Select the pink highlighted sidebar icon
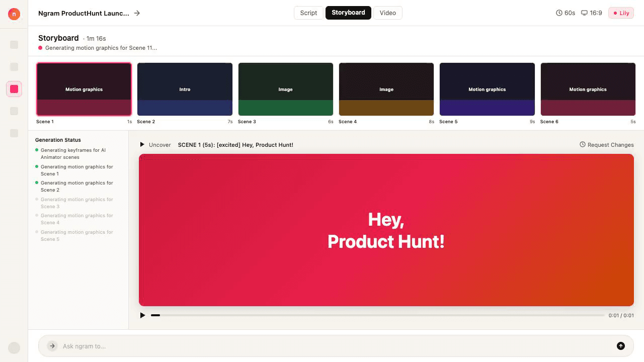644x362 pixels. [14, 89]
